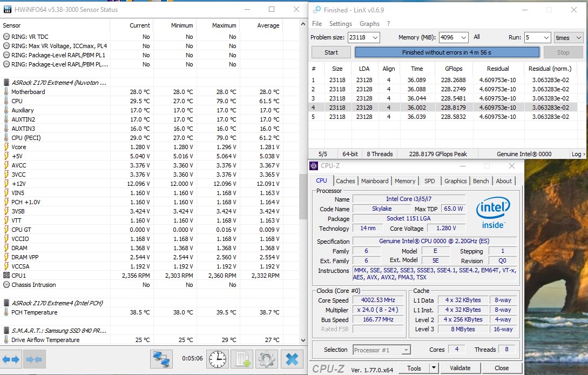Open CPU-Z Tools dropdown arrow

(x=434, y=368)
